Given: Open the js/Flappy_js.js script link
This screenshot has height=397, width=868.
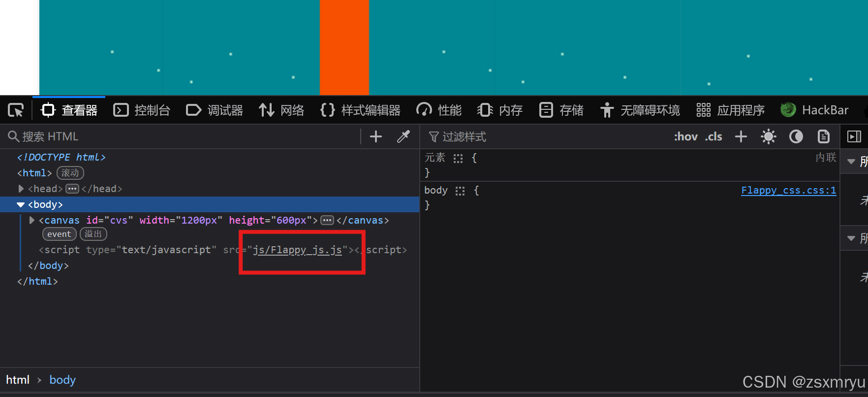Looking at the screenshot, I should (297, 250).
